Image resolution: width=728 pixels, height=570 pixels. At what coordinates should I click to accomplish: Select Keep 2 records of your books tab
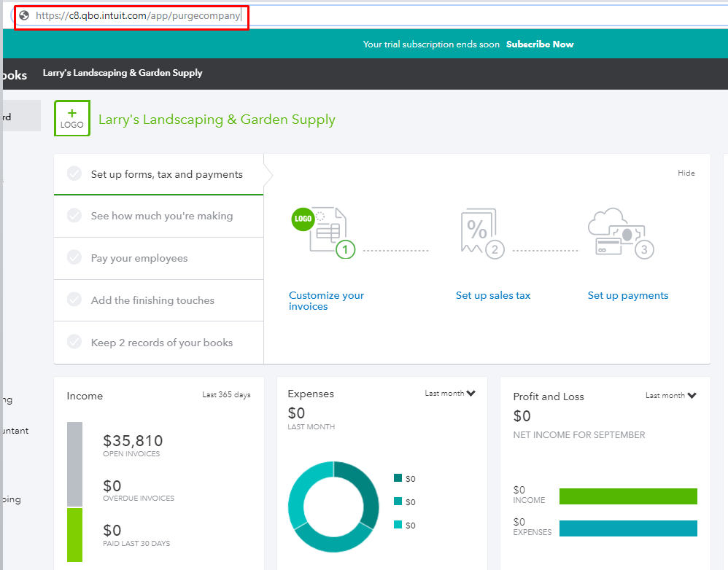159,343
